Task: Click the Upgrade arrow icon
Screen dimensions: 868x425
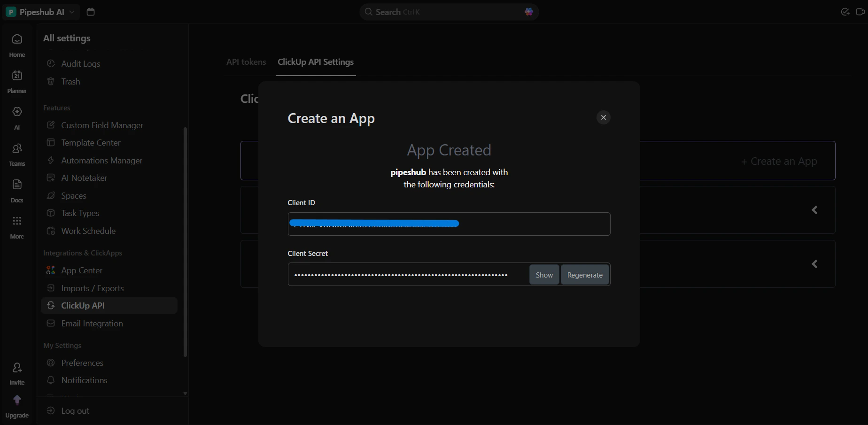Action: click(x=16, y=400)
